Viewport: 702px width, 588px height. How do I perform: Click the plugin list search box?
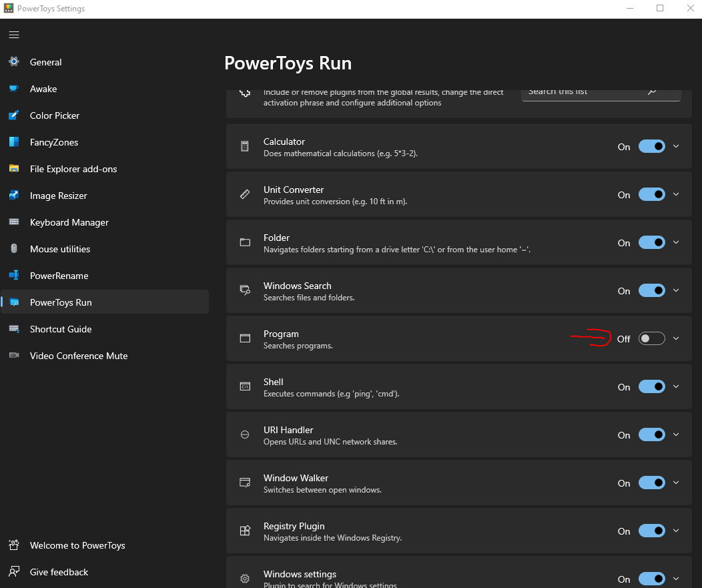pos(594,93)
